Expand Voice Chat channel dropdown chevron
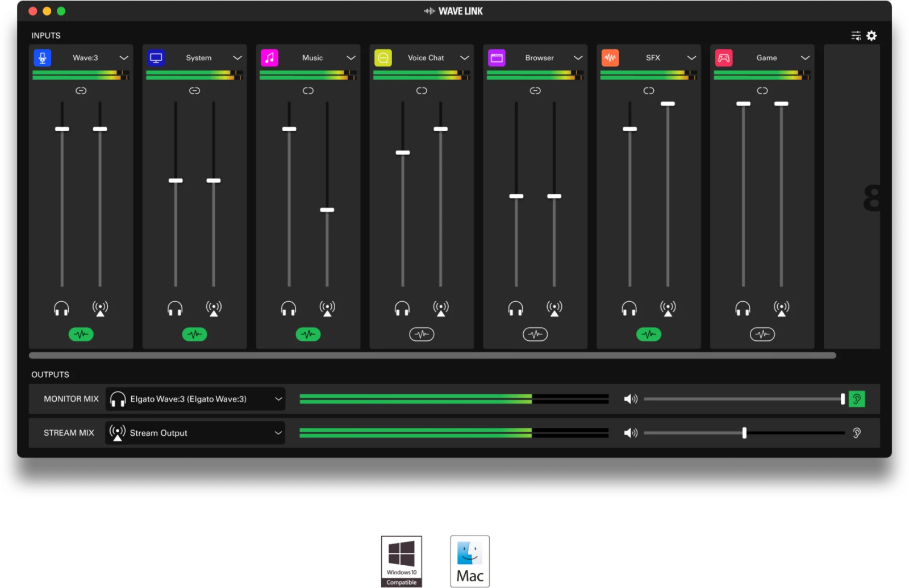Viewport: 909px width, 588px height. point(465,58)
